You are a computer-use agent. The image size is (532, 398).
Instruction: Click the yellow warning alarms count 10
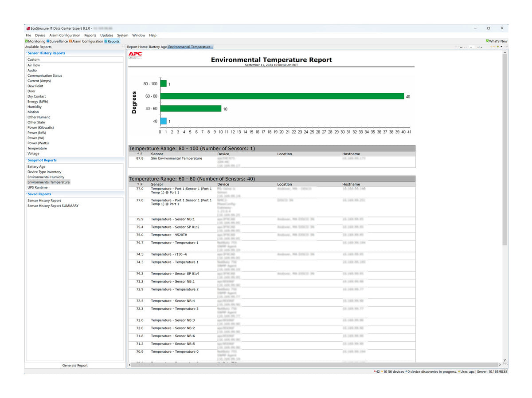click(x=384, y=372)
